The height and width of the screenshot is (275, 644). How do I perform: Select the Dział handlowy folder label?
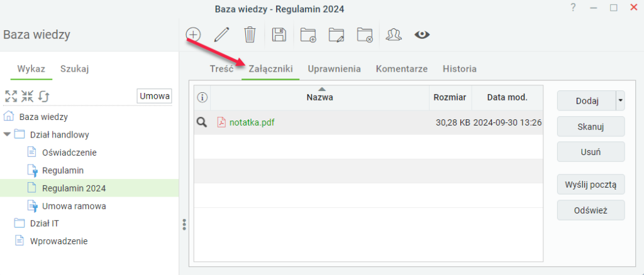click(60, 134)
